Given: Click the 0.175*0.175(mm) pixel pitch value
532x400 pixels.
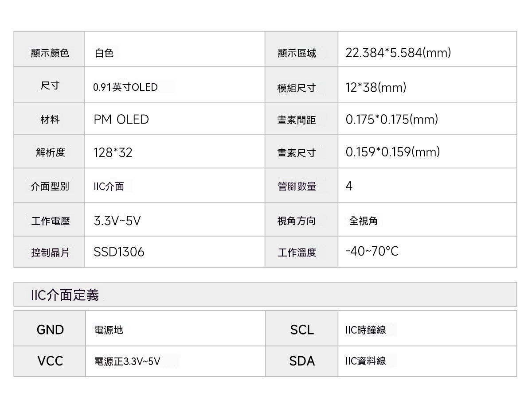Looking at the screenshot, I should (x=392, y=119).
